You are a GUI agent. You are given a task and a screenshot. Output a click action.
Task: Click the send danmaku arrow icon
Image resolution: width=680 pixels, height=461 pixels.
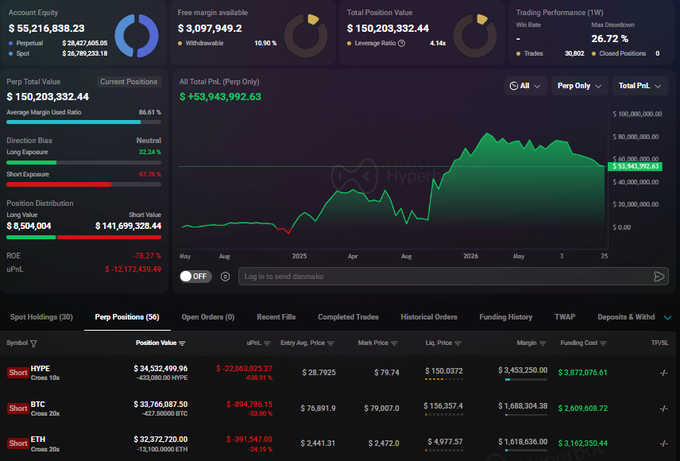(659, 277)
